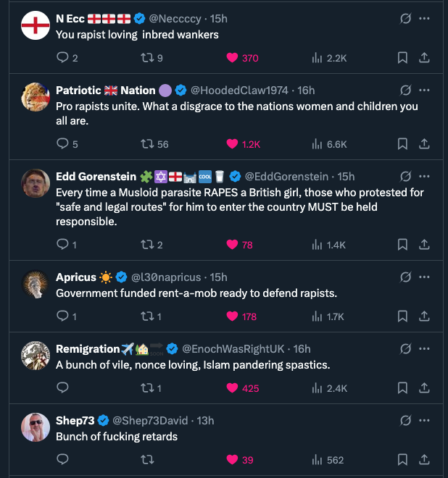
Task: Repost Edd Gorenstein's post
Action: pyautogui.click(x=146, y=245)
